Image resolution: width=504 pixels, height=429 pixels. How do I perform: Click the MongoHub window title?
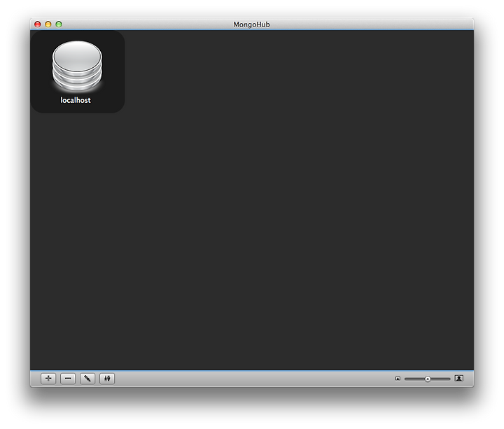pyautogui.click(x=251, y=24)
